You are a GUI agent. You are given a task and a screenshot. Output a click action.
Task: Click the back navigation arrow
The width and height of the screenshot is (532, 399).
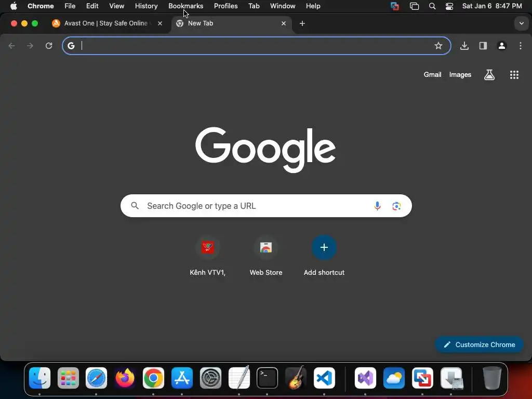(11, 46)
